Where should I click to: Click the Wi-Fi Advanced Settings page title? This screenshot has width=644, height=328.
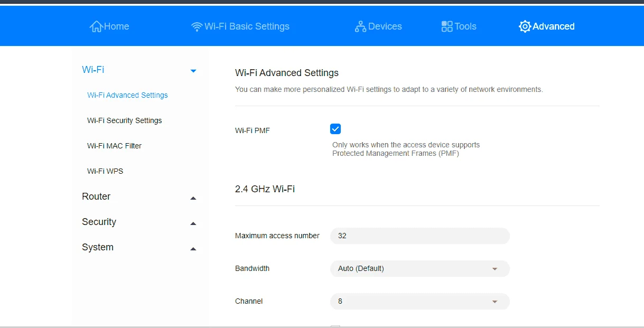coord(287,73)
